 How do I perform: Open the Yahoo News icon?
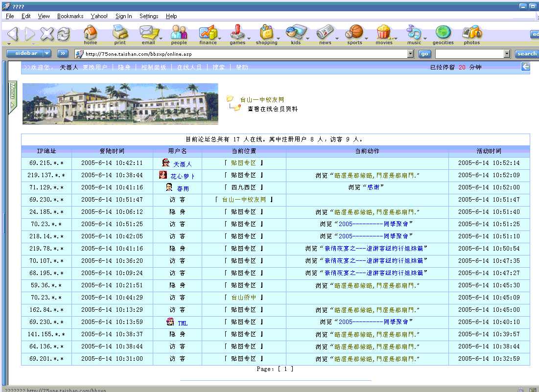[x=325, y=34]
